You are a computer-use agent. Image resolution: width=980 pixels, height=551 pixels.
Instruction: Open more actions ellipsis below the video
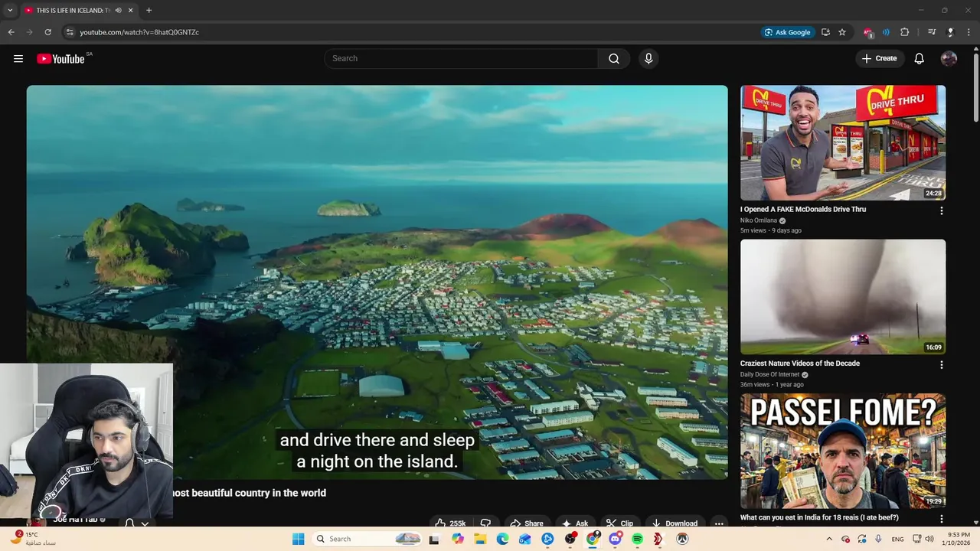pyautogui.click(x=719, y=523)
